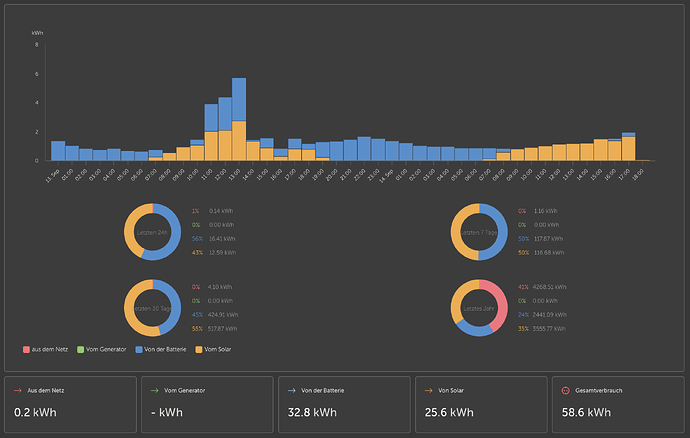Select the 'Letzten 24h' donut chart center
Viewport: 690px width, 438px height.
pyautogui.click(x=152, y=232)
